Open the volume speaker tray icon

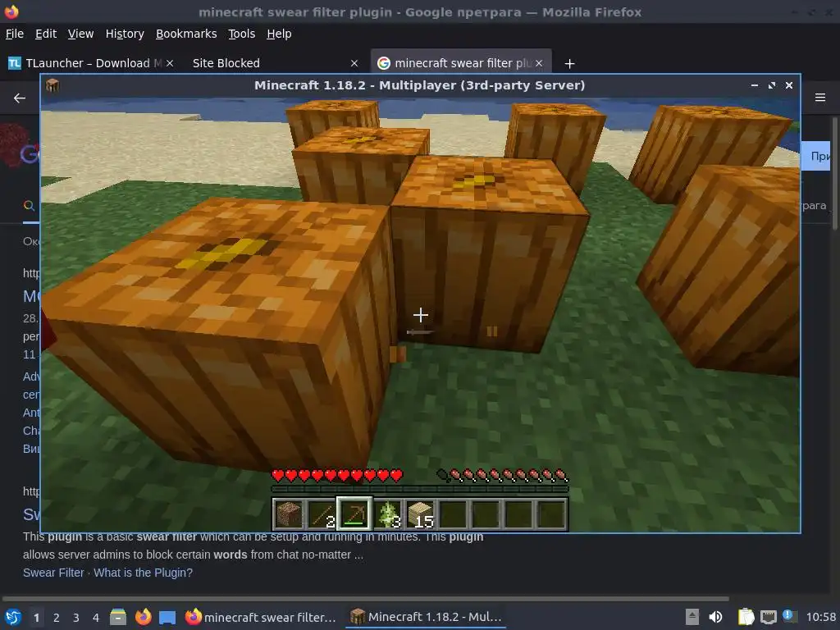(715, 617)
